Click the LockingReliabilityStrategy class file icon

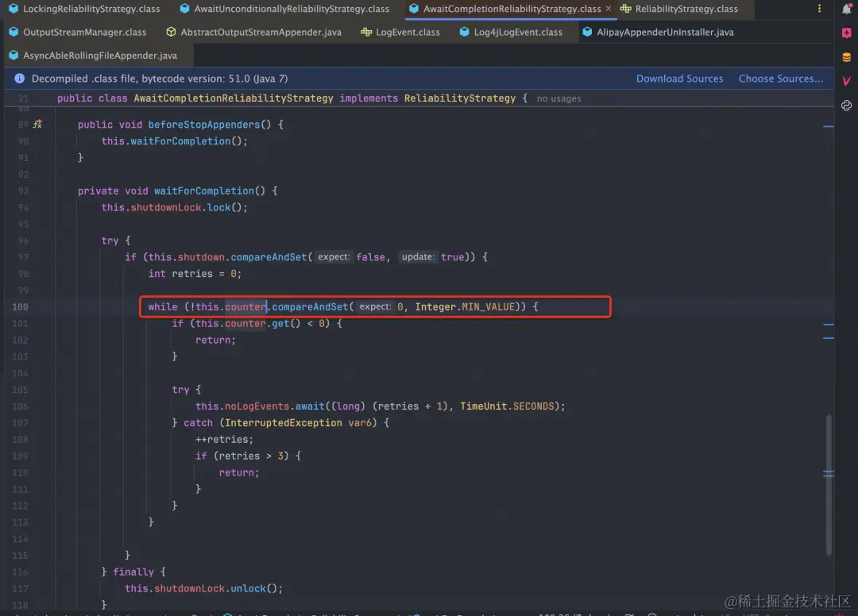[x=14, y=9]
